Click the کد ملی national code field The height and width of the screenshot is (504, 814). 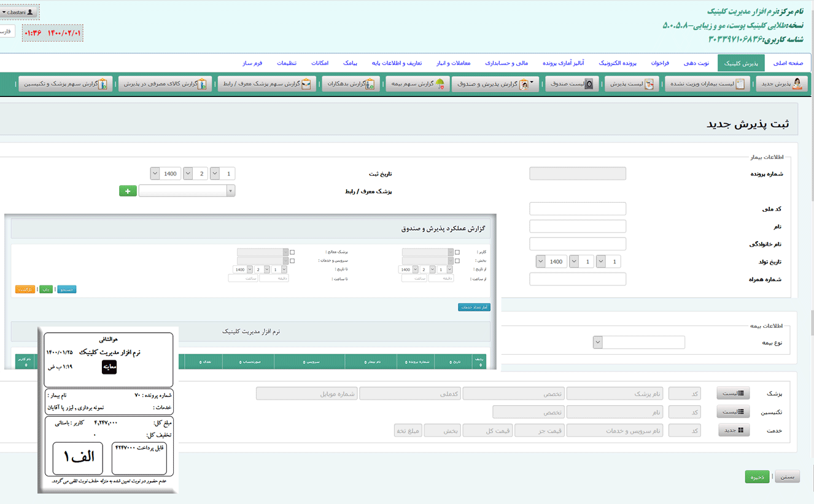tap(578, 209)
